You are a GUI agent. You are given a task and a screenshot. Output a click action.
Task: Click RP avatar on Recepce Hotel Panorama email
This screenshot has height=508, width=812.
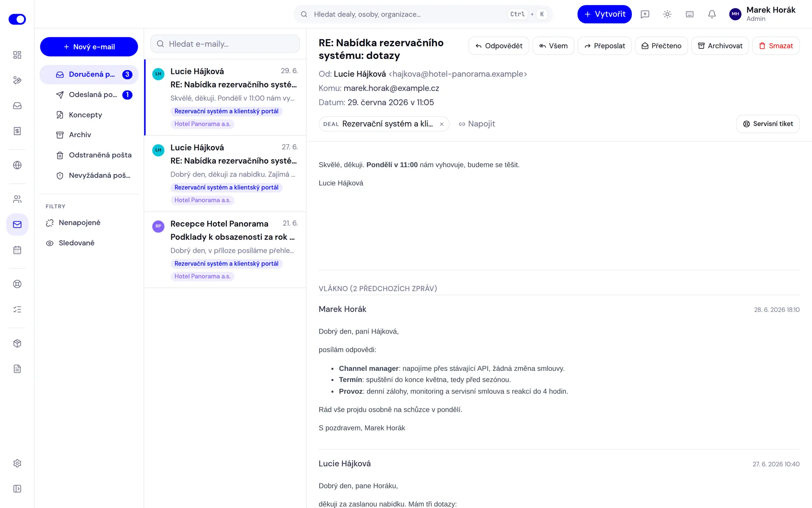point(158,226)
